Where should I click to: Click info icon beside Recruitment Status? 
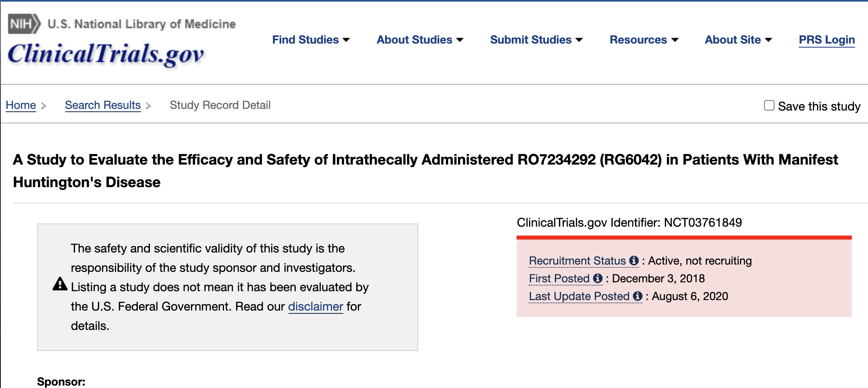click(x=634, y=261)
